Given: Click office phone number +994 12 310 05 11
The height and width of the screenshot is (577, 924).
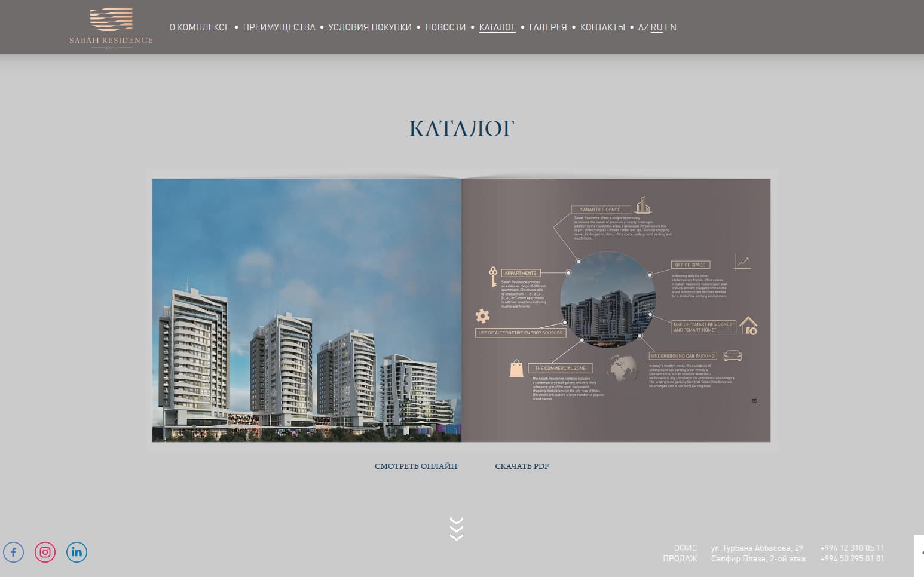Looking at the screenshot, I should 852,548.
